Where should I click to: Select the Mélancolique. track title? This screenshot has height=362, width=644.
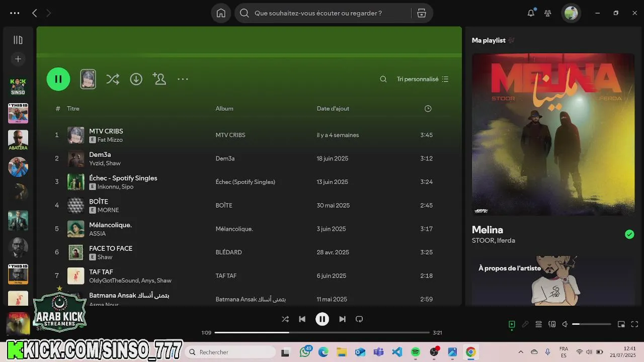(111, 225)
